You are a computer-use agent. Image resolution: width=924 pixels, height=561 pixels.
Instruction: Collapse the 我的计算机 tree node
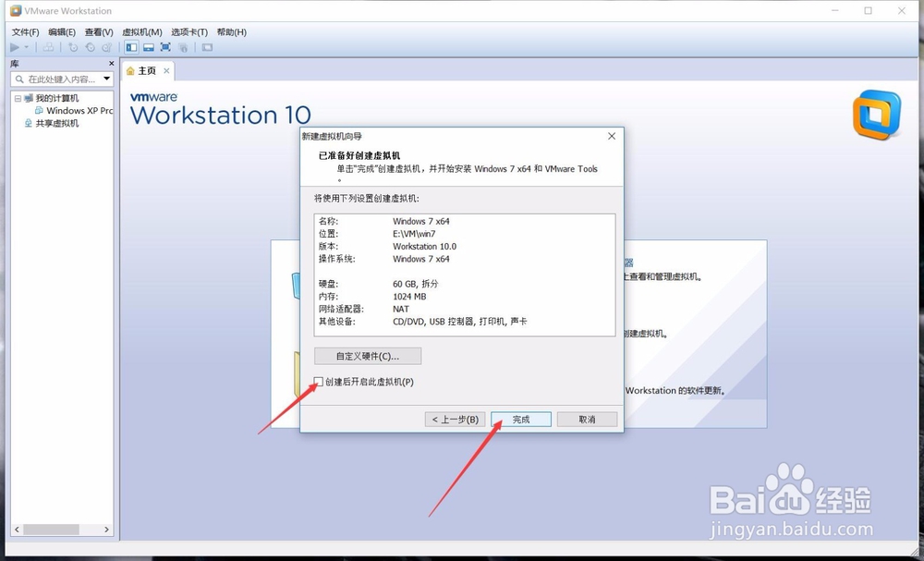(18, 98)
